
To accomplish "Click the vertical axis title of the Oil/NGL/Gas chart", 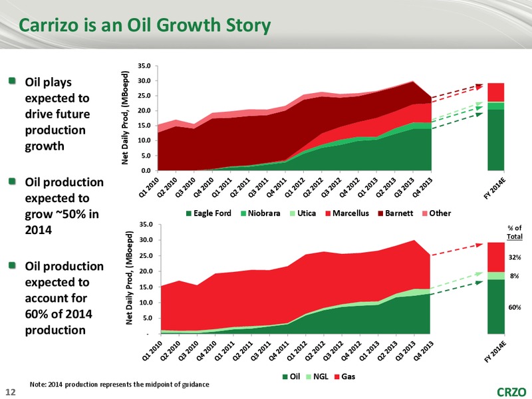I will 129,277.
